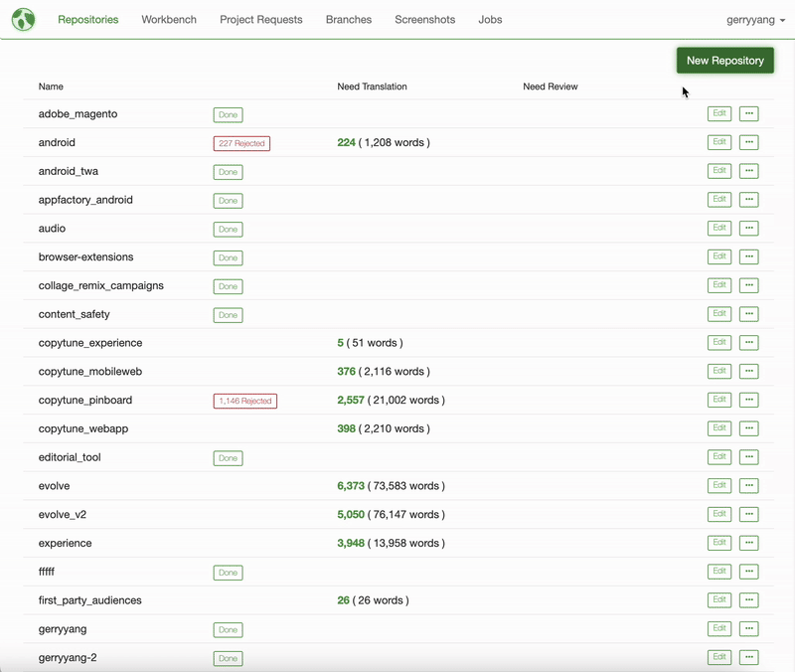Open more options for browser-extensions
795x672 pixels.
click(749, 256)
